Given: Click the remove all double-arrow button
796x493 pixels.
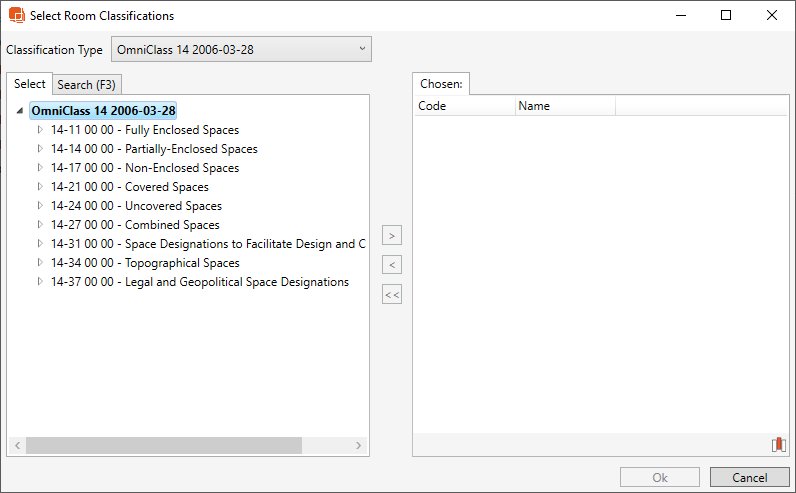Looking at the screenshot, I should point(392,295).
